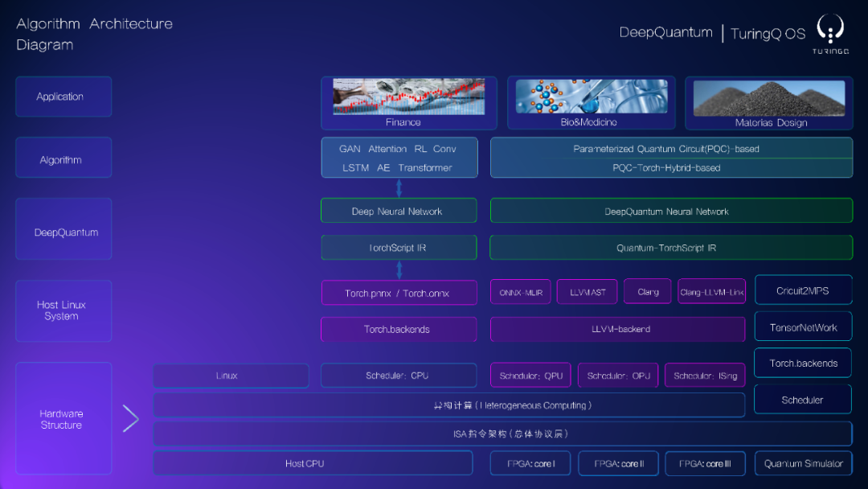Open the Bio&Medicine molecule thumbnail
Viewport: 868px width, 489px height.
click(x=592, y=97)
